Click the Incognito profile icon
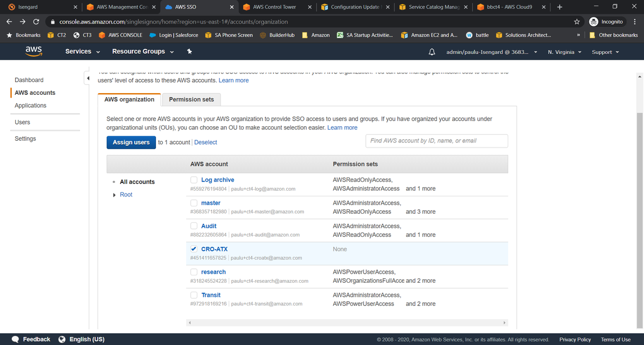Viewport: 644px width, 345px height. click(x=594, y=22)
